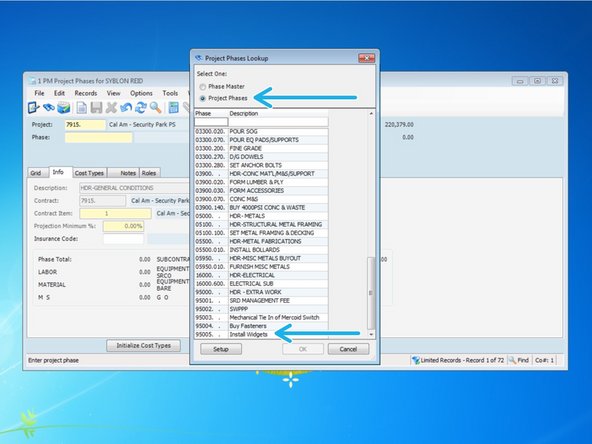Click the Project number field 7915
Screen dimensions: 592x444
click(x=85, y=125)
